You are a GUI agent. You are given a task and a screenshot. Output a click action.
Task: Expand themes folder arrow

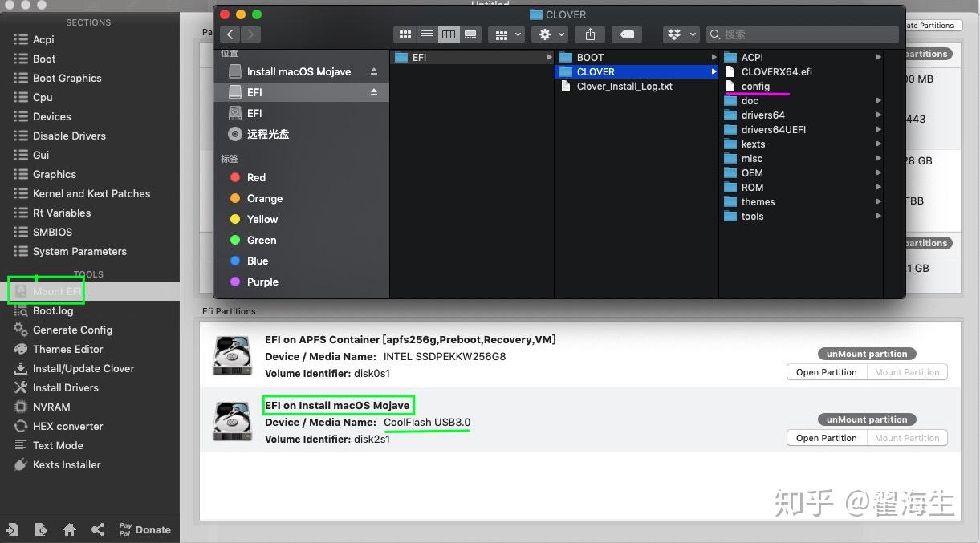coord(878,201)
